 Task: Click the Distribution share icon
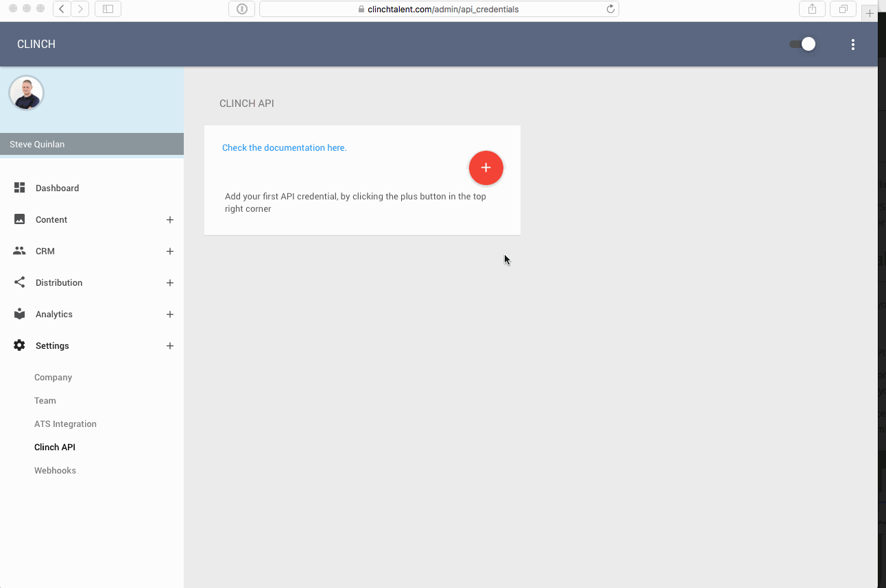pos(19,282)
